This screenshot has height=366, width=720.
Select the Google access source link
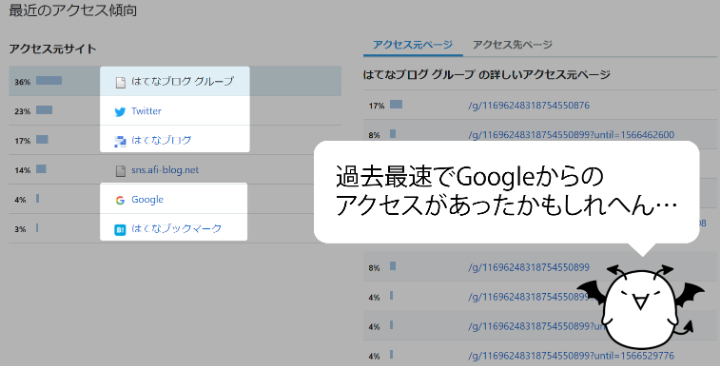pos(147,199)
